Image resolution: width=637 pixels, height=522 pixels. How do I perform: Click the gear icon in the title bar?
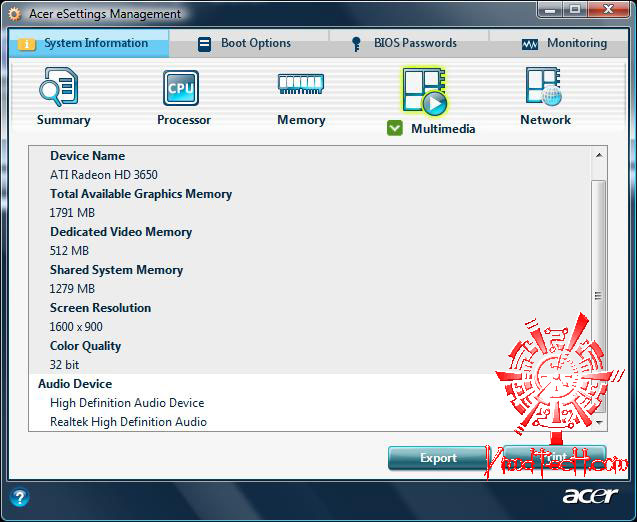pos(14,15)
